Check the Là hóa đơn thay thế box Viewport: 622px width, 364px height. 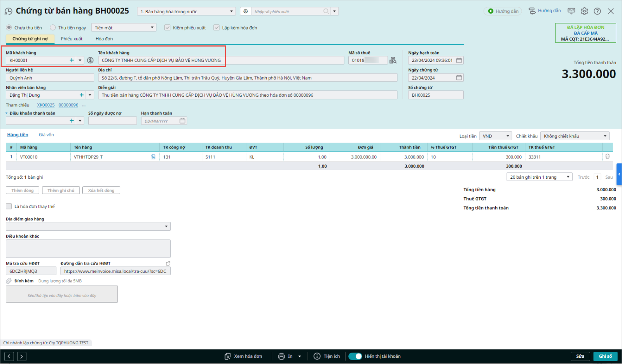click(9, 206)
